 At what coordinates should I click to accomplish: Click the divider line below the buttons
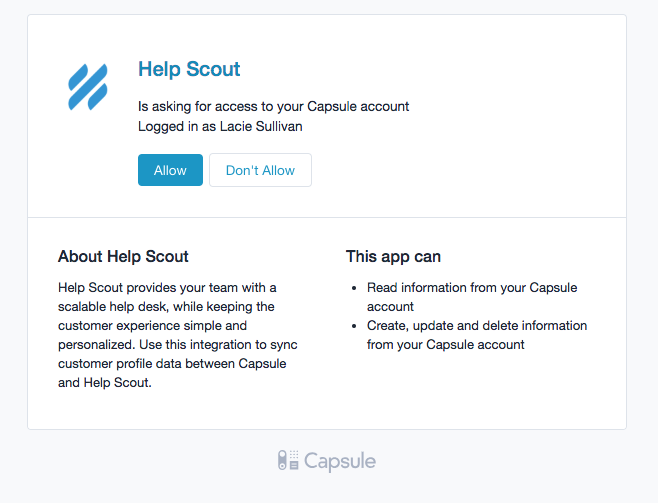point(327,217)
